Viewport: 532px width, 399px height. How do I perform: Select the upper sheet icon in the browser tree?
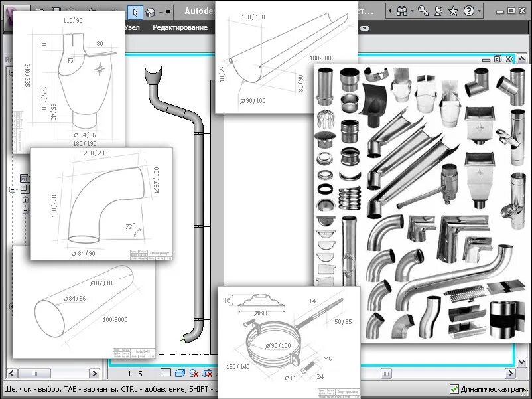pos(25,179)
